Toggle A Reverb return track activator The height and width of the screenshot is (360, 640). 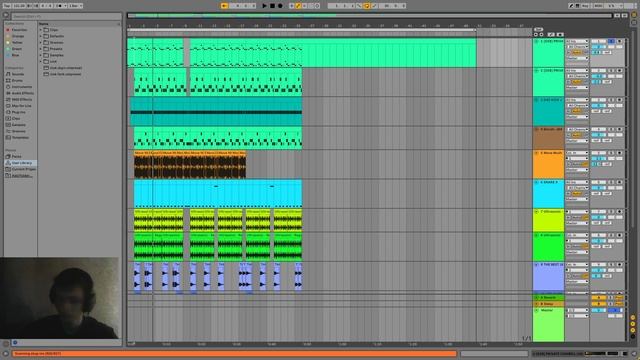(598, 298)
